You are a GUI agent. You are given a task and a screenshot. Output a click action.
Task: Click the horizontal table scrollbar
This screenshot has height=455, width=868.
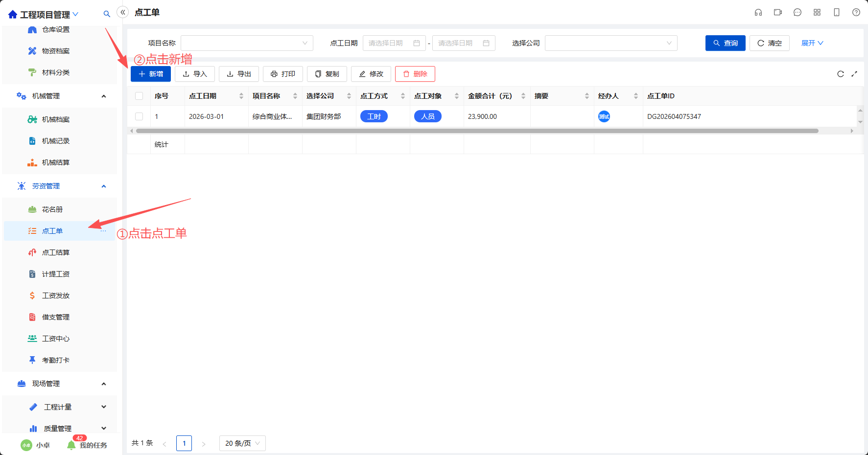tap(477, 131)
